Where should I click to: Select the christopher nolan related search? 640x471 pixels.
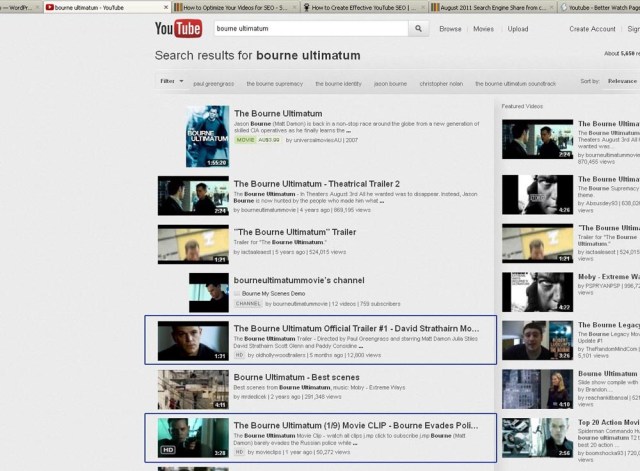coord(441,84)
